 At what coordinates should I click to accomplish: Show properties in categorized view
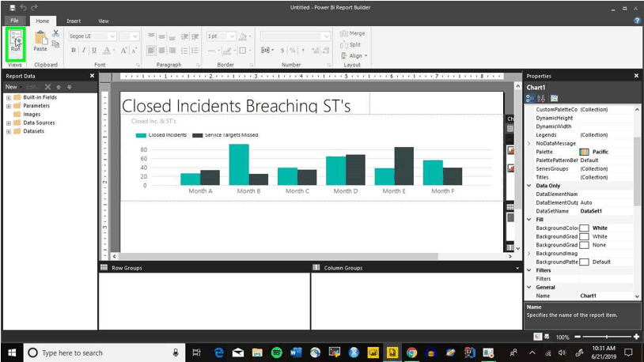(x=530, y=99)
